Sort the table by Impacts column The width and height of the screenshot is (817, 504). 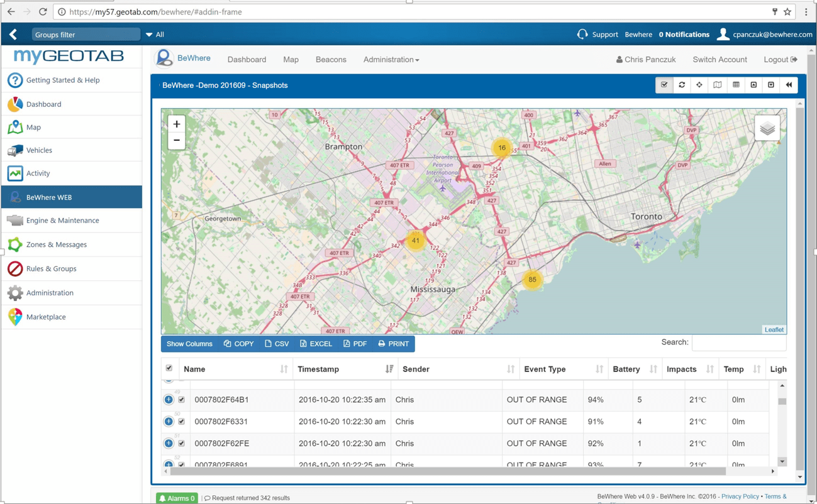(690, 370)
